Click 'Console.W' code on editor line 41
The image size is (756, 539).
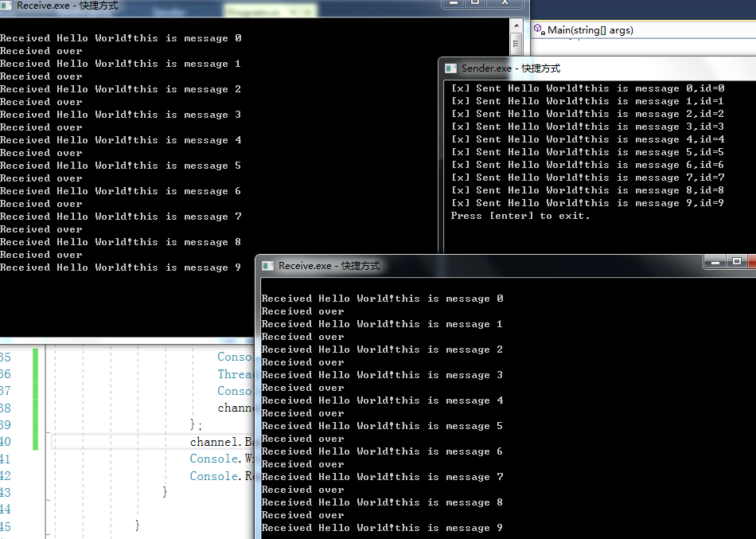tap(222, 459)
